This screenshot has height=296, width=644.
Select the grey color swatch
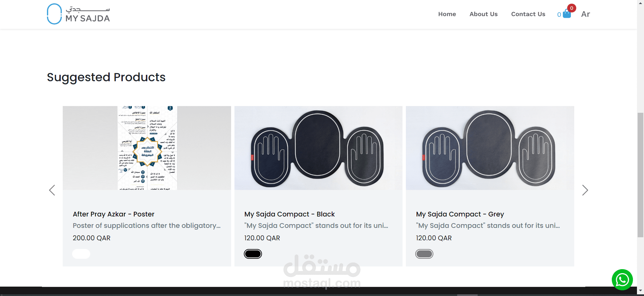click(x=424, y=254)
